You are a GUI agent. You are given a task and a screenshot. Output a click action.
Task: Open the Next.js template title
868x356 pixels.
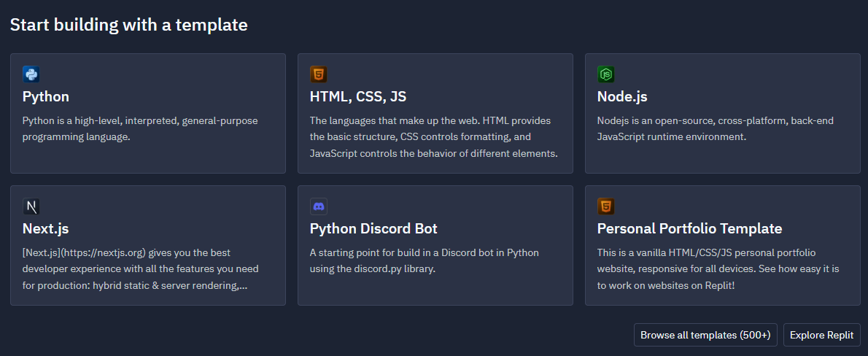pyautogui.click(x=45, y=228)
